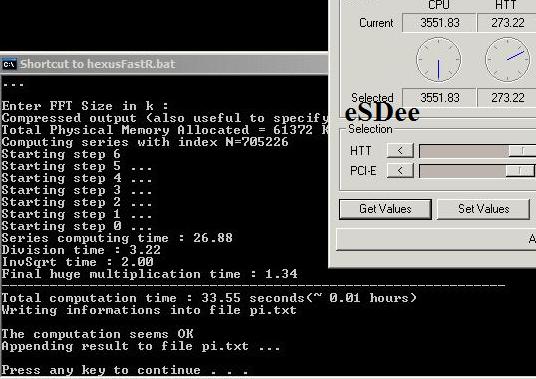Click the Selected HTT frequency field

pyautogui.click(x=507, y=98)
